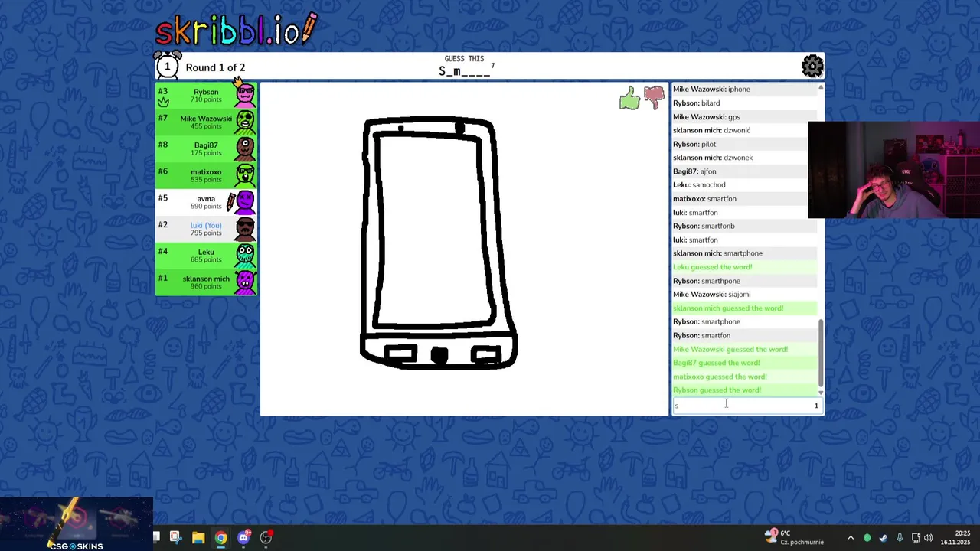Open the Snipping Tool taskbar icon
980x551 pixels.
click(x=175, y=537)
